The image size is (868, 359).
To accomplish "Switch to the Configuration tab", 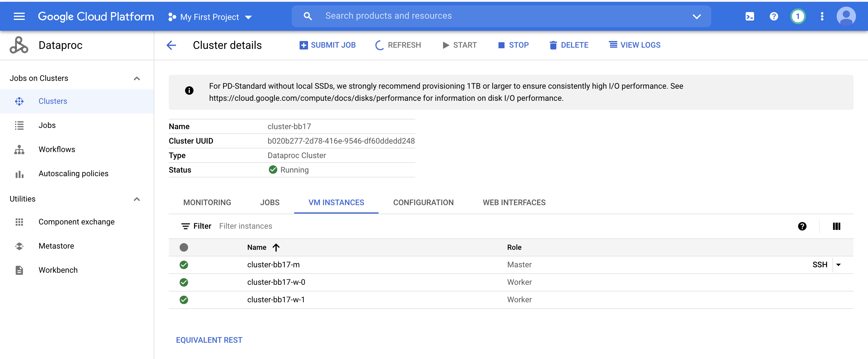I will pyautogui.click(x=423, y=202).
